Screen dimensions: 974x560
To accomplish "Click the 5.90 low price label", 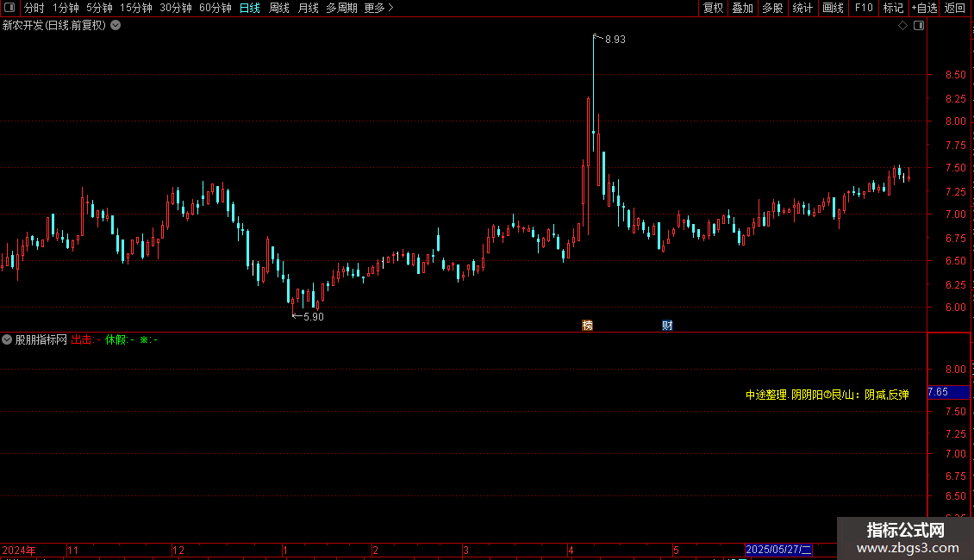I will coord(314,317).
